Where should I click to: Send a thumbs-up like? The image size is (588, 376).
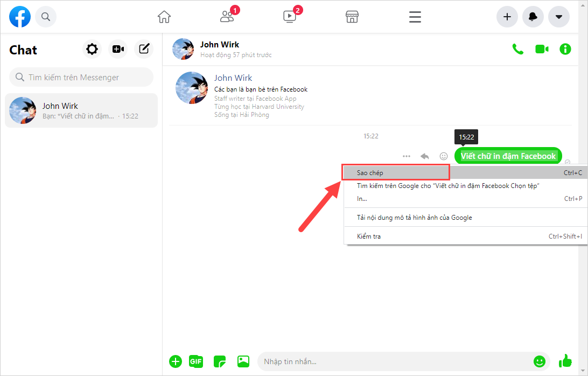tap(565, 361)
